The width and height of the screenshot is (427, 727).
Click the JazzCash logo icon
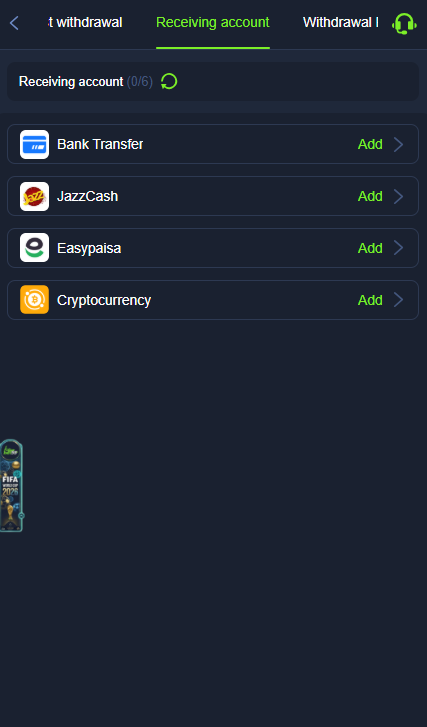[34, 196]
